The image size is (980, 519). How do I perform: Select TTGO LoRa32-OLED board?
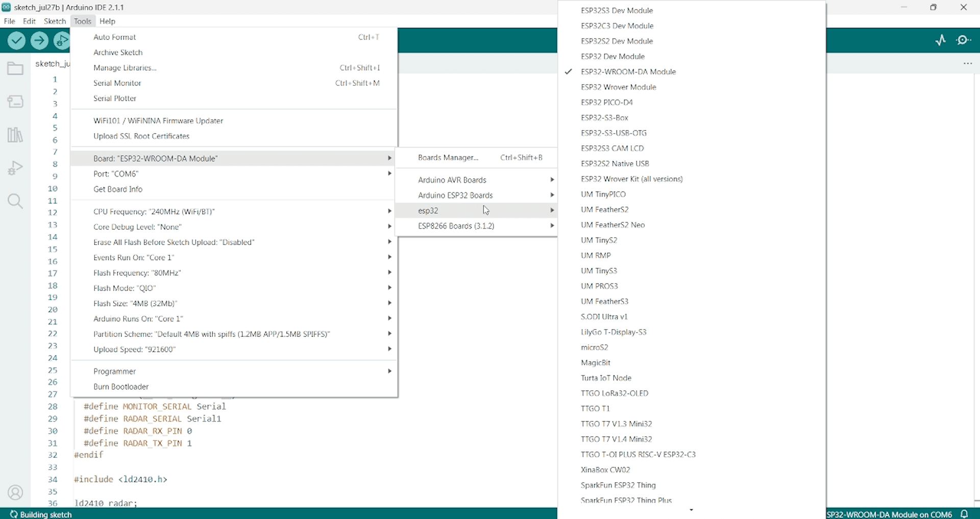click(x=692, y=393)
